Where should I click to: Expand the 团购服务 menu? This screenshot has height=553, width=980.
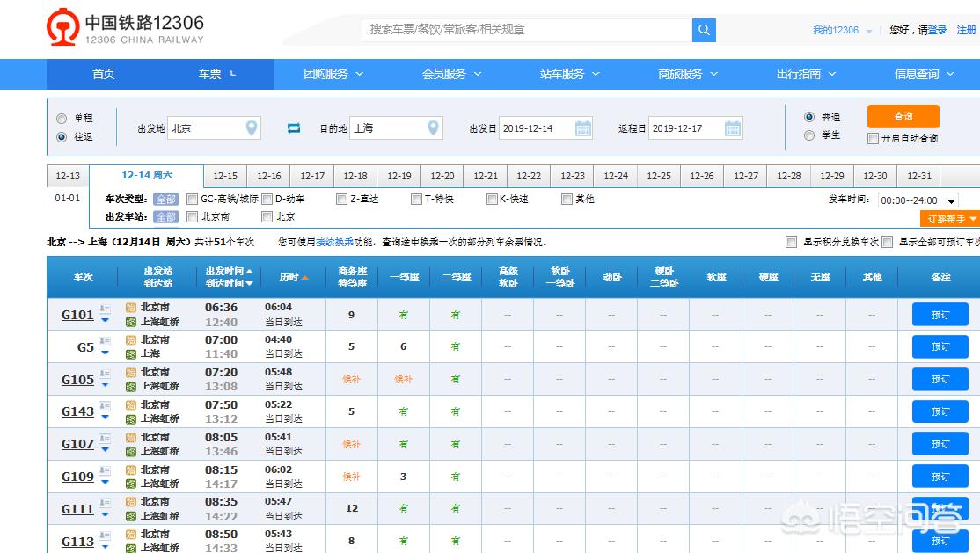(333, 74)
